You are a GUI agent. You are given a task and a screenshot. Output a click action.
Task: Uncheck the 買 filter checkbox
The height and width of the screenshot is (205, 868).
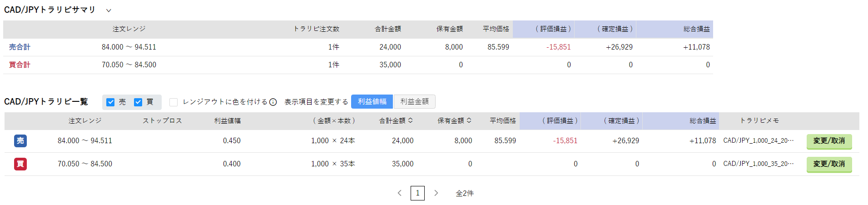click(x=138, y=102)
